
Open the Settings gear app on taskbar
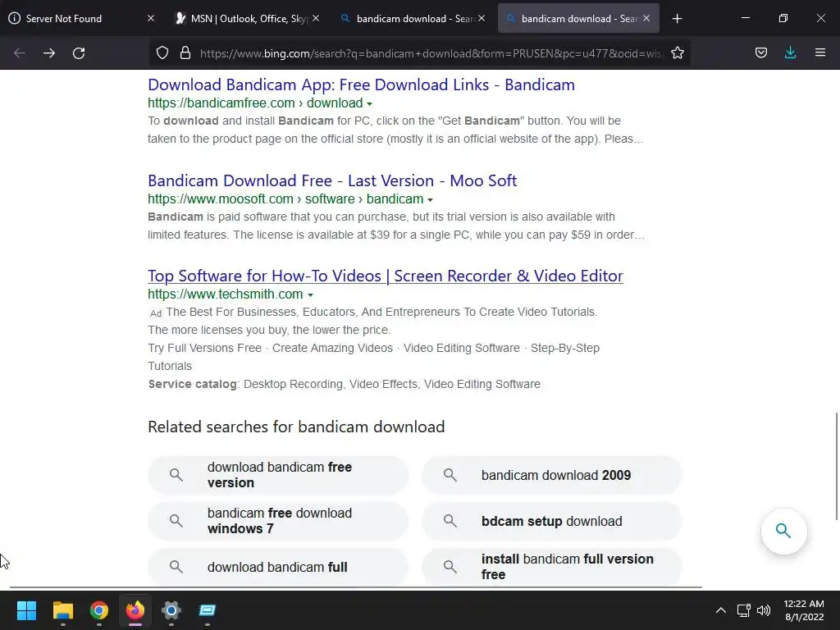pyautogui.click(x=171, y=610)
